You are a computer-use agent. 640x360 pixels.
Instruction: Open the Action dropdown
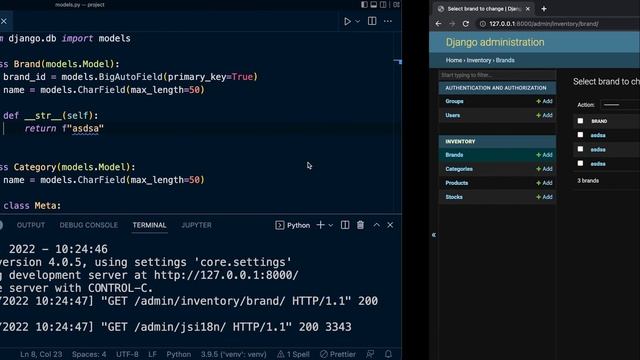coord(620,105)
